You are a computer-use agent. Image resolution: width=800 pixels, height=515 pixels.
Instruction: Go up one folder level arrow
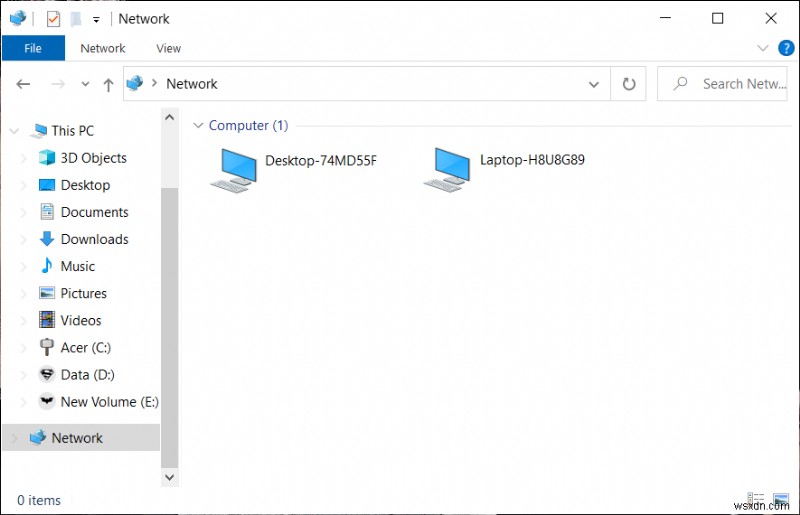108,85
